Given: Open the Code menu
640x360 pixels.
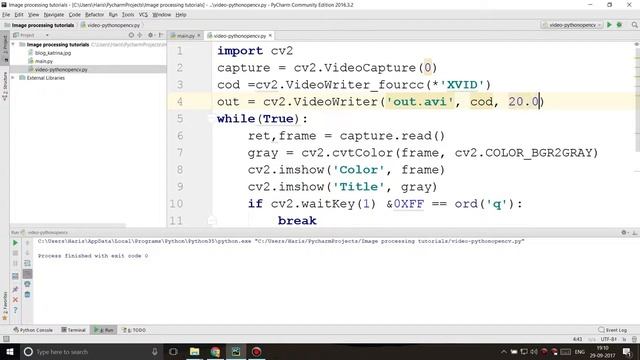Looking at the screenshot, I should 74,15.
